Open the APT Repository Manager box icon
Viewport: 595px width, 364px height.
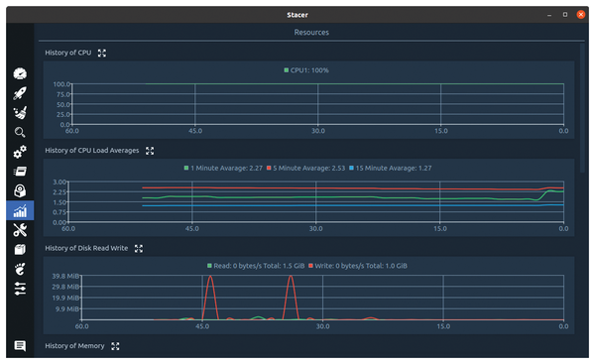click(x=20, y=249)
